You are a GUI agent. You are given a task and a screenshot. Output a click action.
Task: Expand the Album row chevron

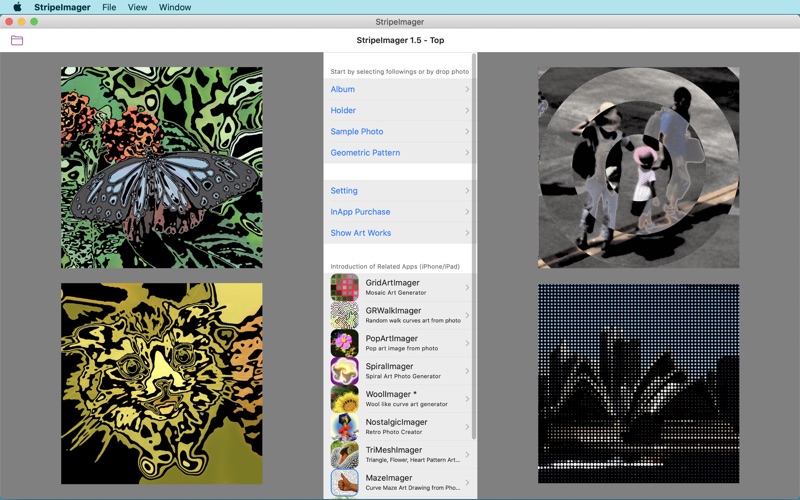(467, 89)
